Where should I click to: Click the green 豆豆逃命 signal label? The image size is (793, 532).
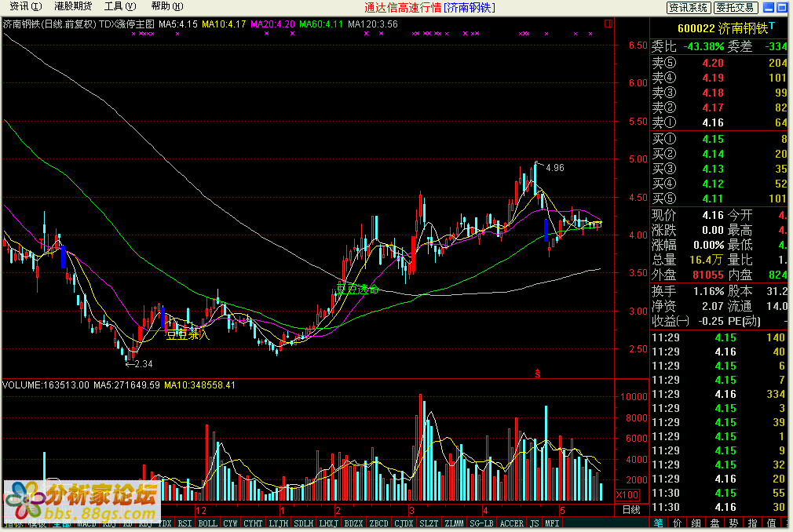tap(357, 290)
